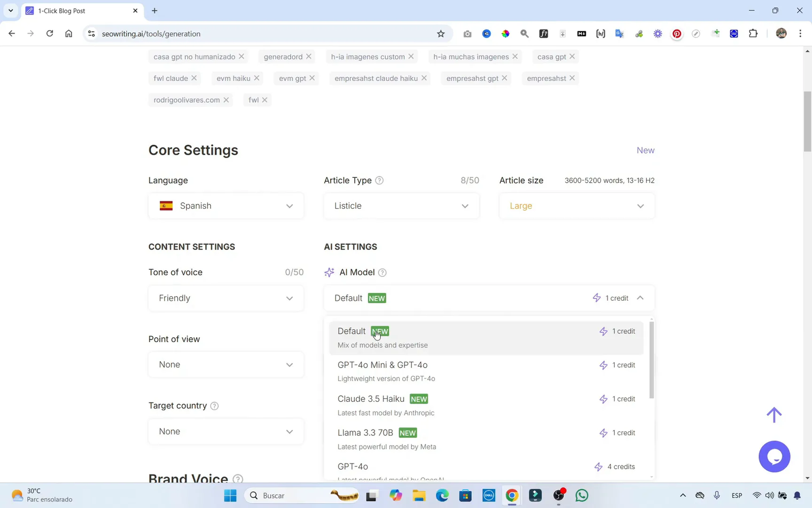Open WhatsApp from the taskbar
The height and width of the screenshot is (508, 812).
point(582,495)
